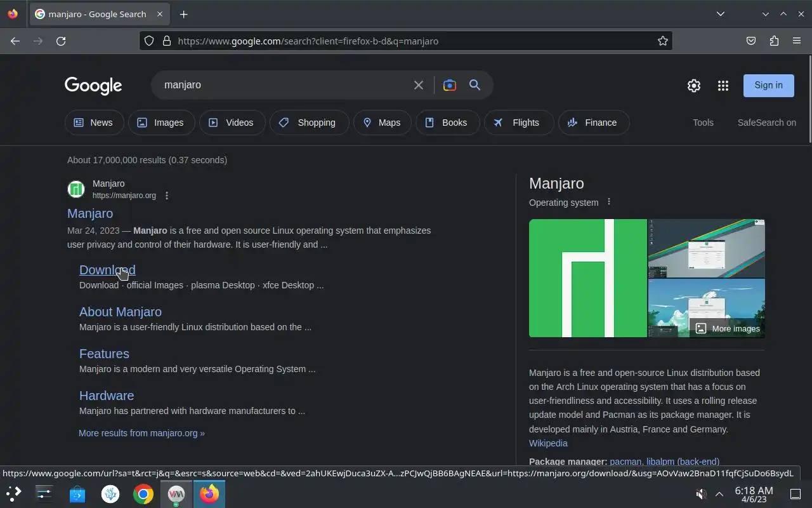
Task: Click the More images button
Action: coord(728,328)
